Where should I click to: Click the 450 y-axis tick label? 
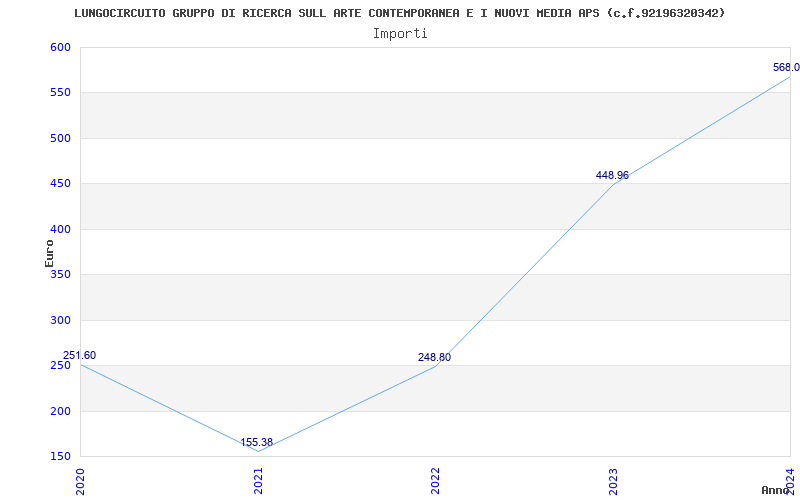pos(60,184)
